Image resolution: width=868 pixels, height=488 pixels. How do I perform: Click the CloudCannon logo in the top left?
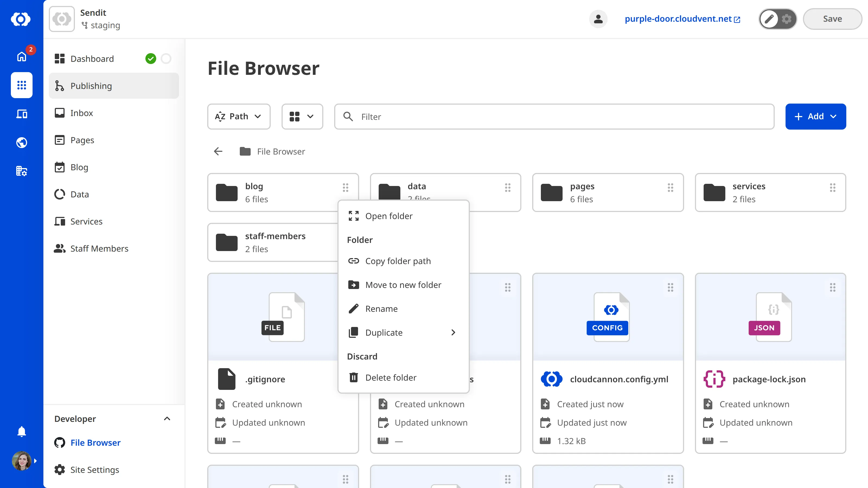click(21, 19)
